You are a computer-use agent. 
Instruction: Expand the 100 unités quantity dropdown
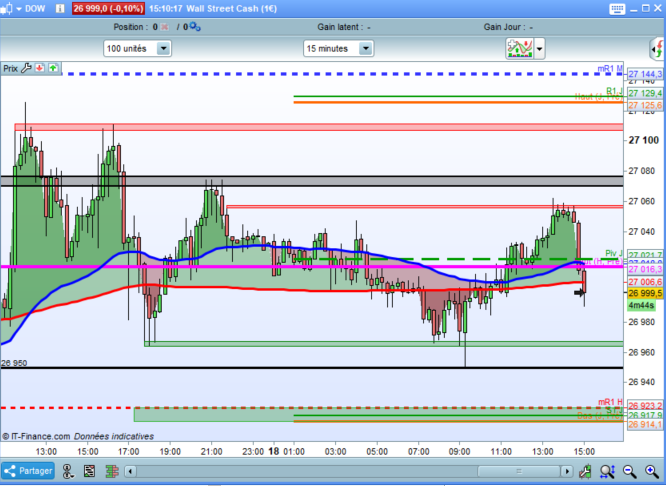point(164,48)
